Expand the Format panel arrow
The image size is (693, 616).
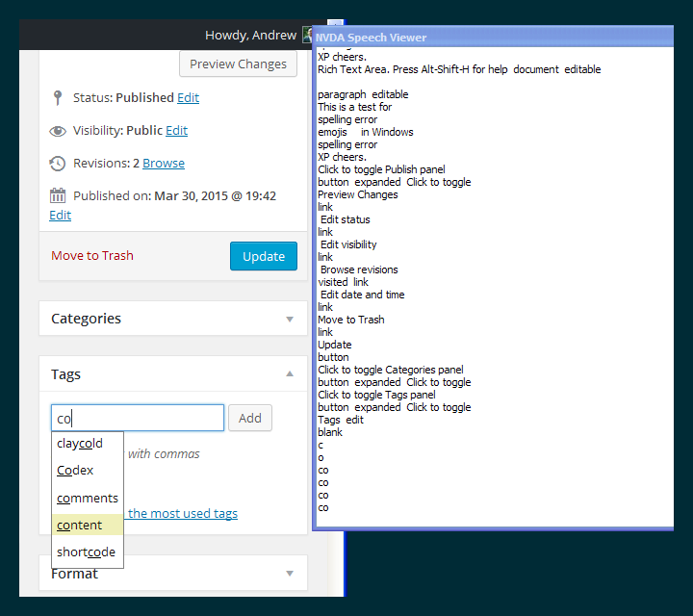(290, 573)
